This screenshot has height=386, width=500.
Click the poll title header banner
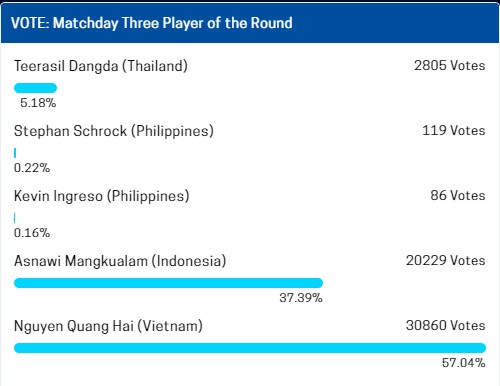tap(250, 23)
